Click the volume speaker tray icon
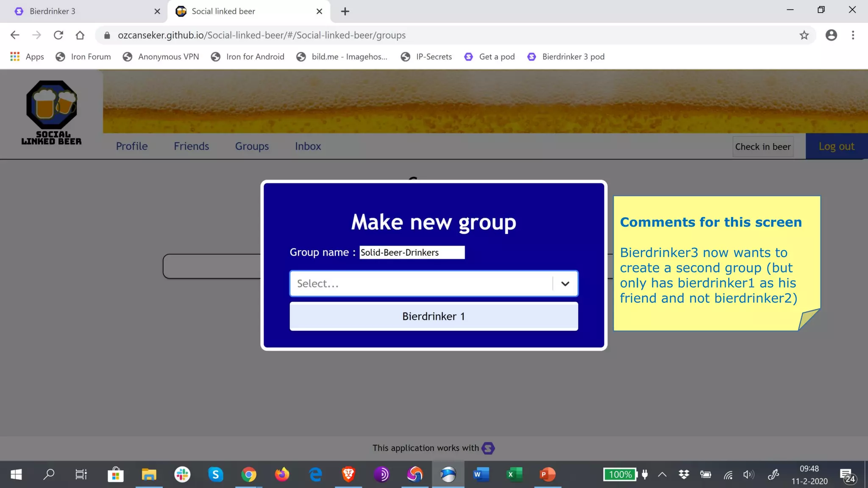The width and height of the screenshot is (868, 488). coord(749,474)
